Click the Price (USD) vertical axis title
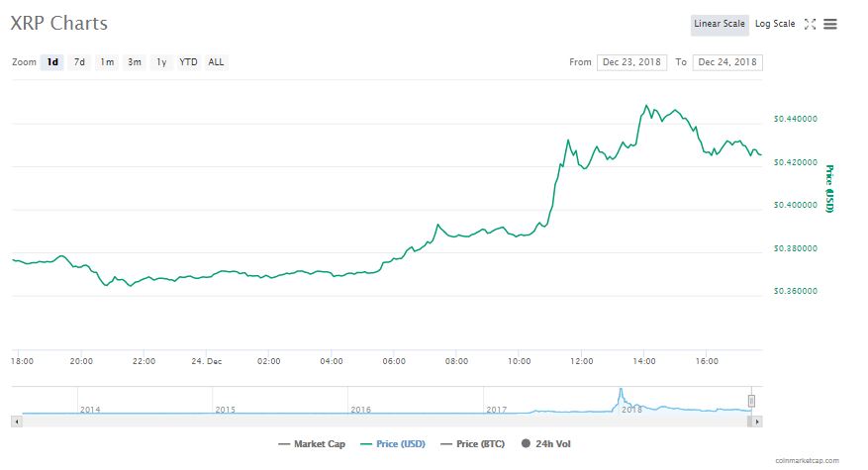868x470 pixels. click(829, 188)
